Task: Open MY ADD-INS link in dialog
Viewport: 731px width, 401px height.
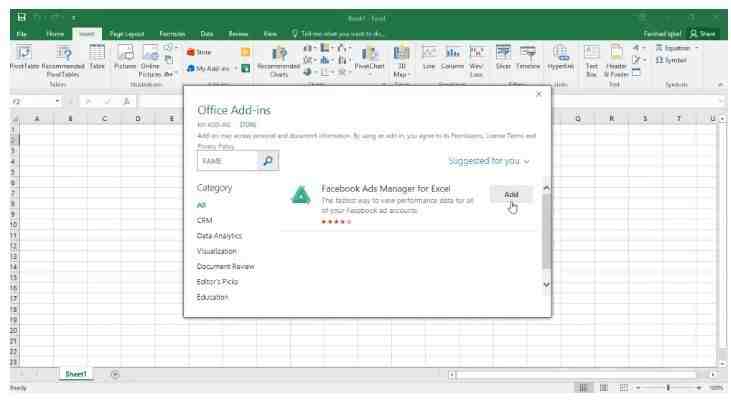Action: point(214,124)
